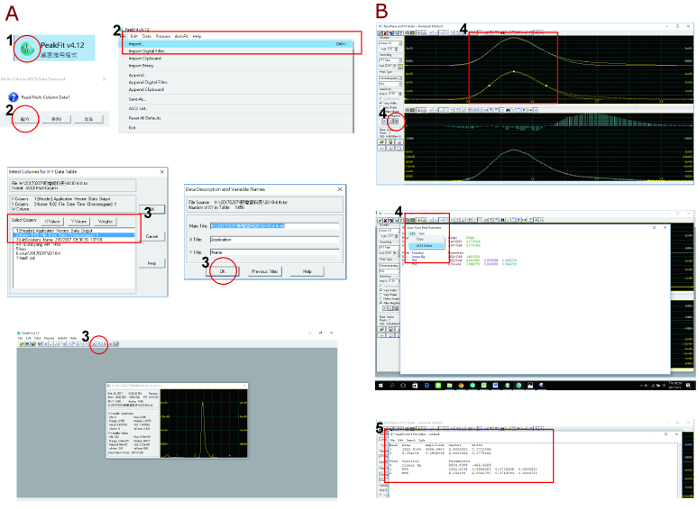Select the highlighted column row in list
The image size is (700, 509).
[x=75, y=235]
